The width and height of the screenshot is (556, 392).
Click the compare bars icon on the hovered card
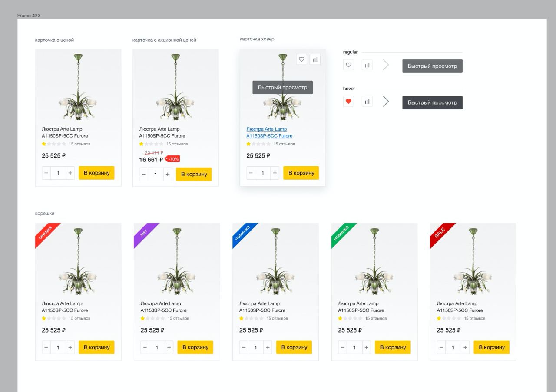[315, 59]
